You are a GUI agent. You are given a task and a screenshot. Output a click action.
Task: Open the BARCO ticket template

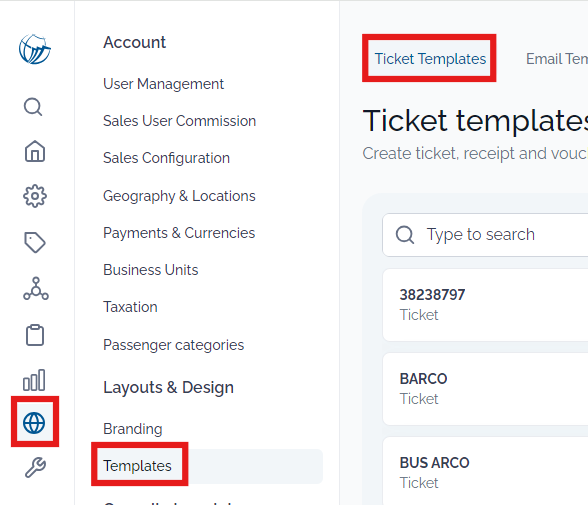(485, 389)
